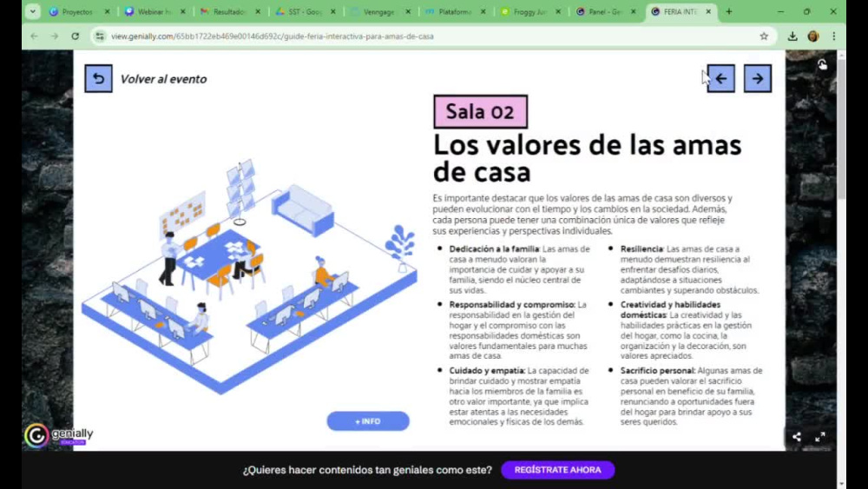868x489 pixels.
Task: Close the Proyectos tab
Action: (x=108, y=11)
